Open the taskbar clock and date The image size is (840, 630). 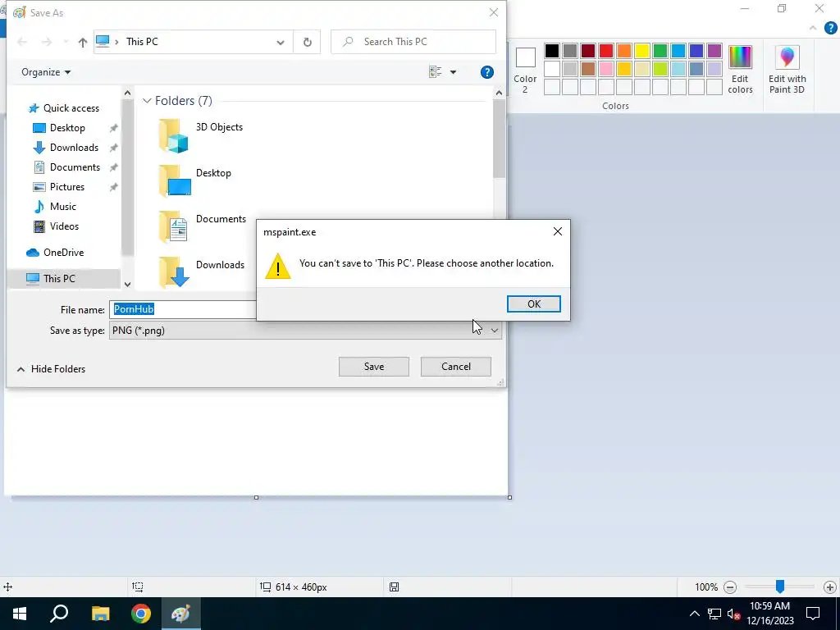[x=769, y=614]
